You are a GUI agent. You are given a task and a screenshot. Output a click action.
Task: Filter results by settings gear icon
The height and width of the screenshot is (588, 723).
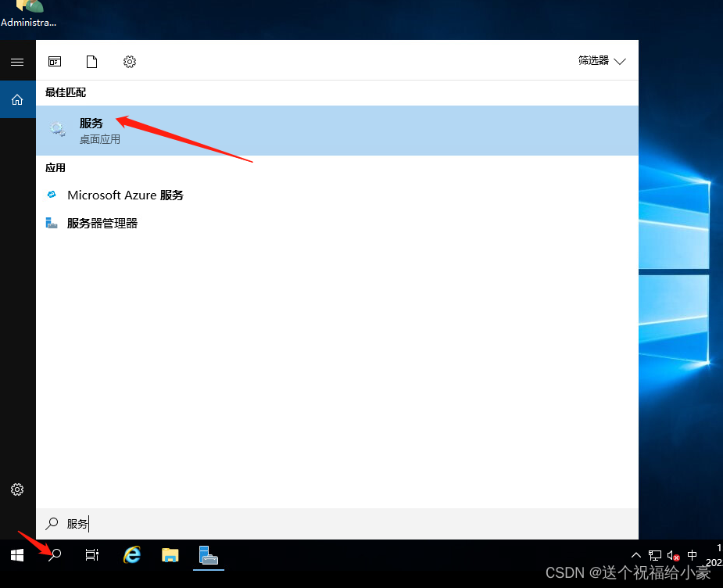pyautogui.click(x=130, y=61)
